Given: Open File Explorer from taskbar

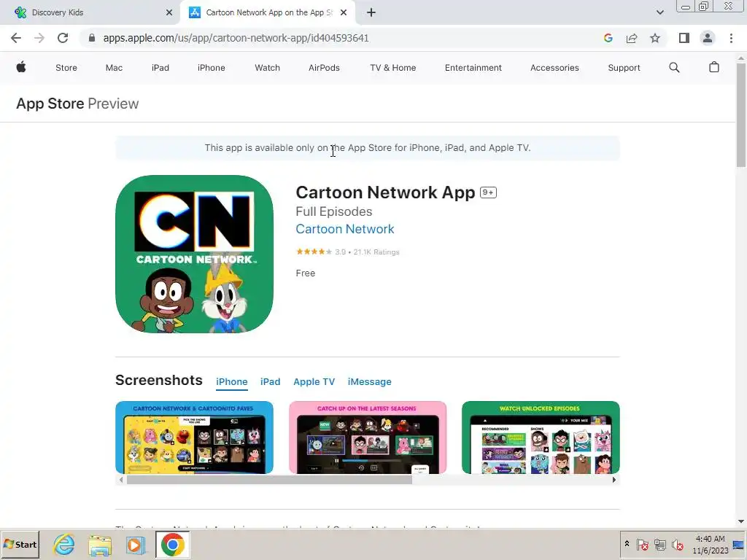Looking at the screenshot, I should (x=100, y=545).
